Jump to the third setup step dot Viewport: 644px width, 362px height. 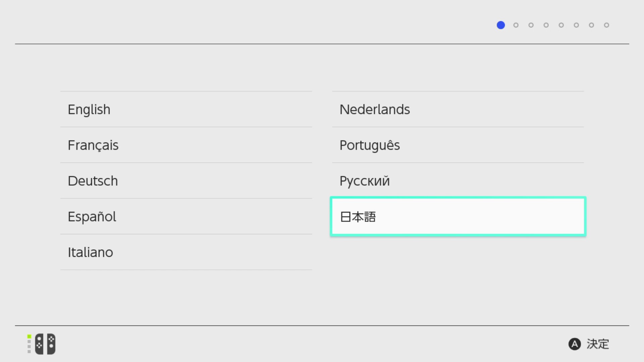[531, 25]
